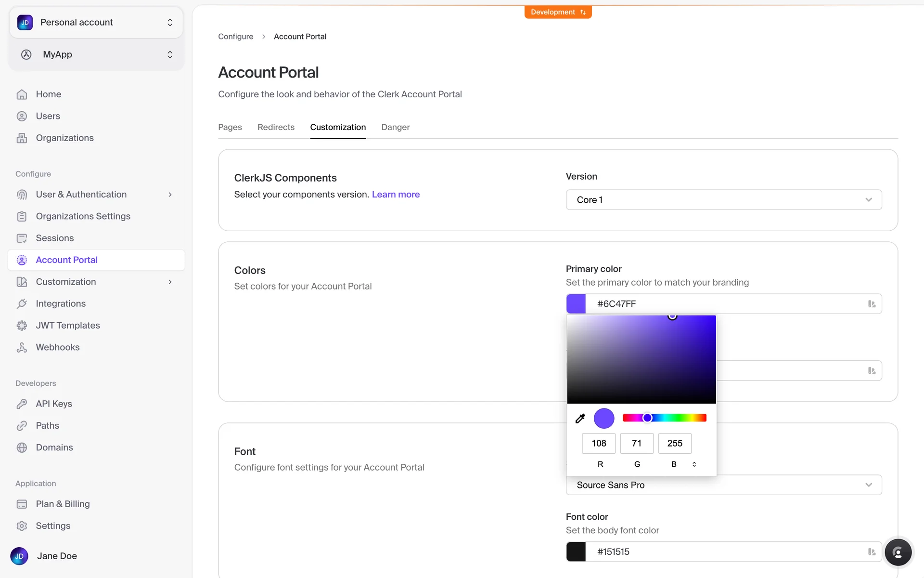Open the support chat bubble icon

(898, 552)
